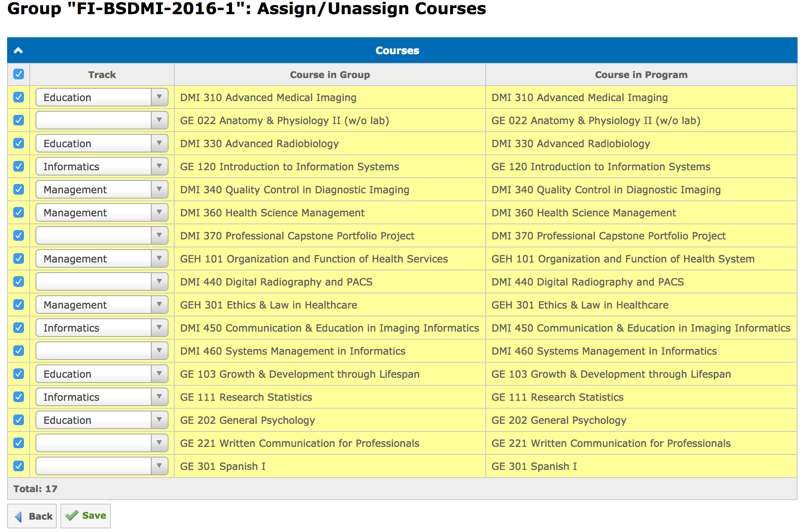802x532 pixels.
Task: Open Education Track dropdown for GE 103
Action: (x=102, y=374)
